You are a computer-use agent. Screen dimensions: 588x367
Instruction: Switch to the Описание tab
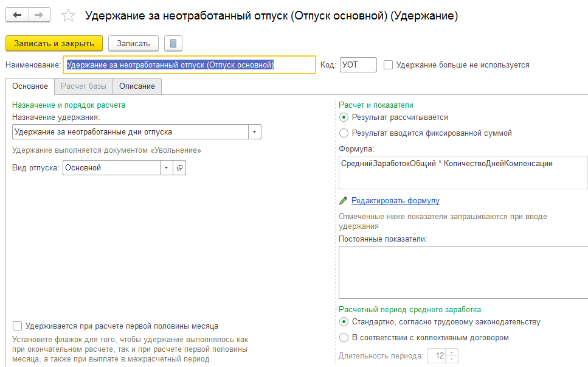click(x=137, y=86)
